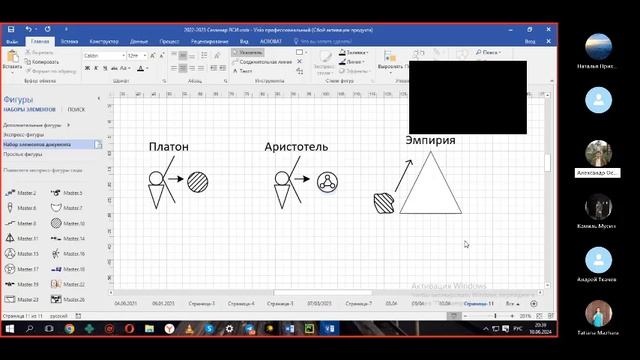
Task: Toggle underline formatting with the Ч button
Action: [105, 68]
